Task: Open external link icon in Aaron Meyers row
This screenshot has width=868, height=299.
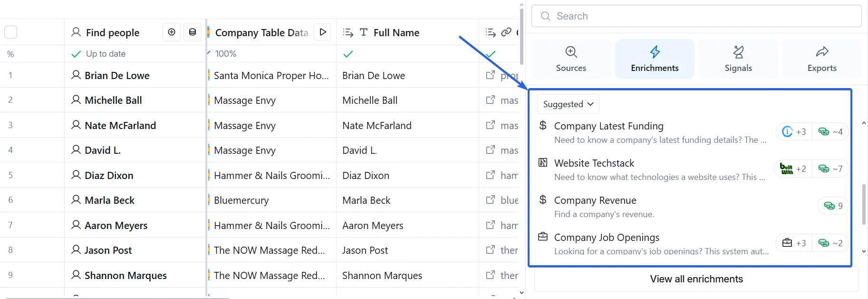Action: point(491,225)
